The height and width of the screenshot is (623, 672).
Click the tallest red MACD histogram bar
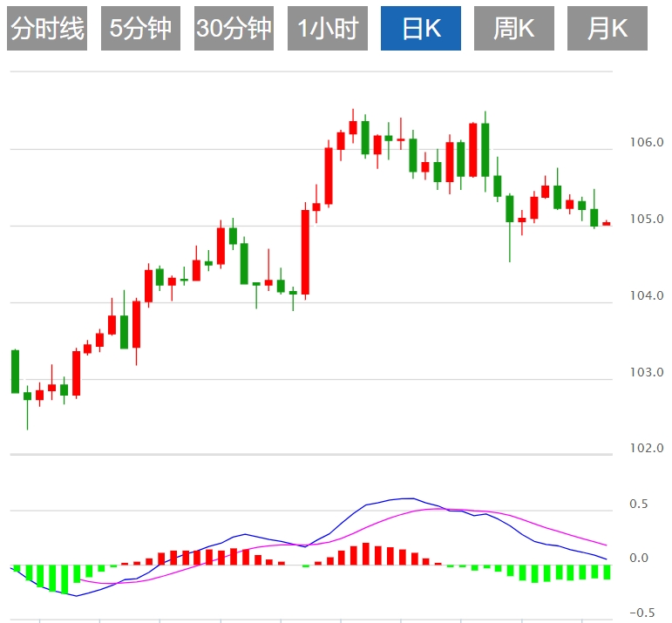point(365,554)
